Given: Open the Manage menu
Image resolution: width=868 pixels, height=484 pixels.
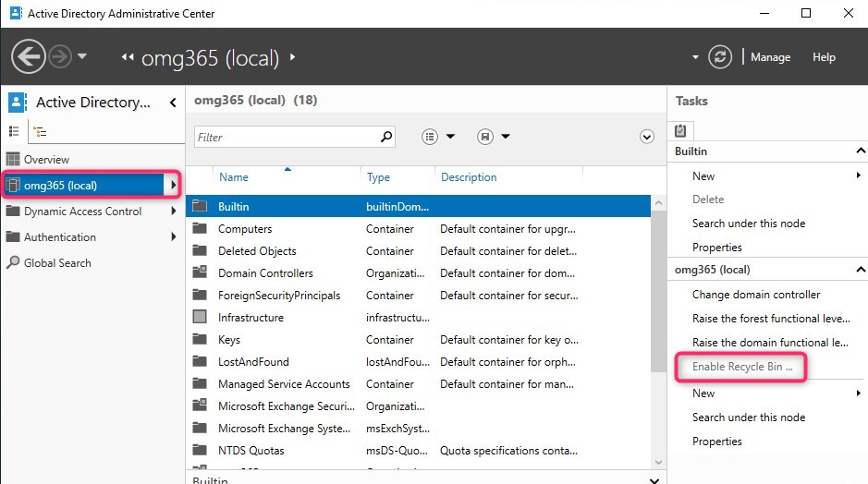Looking at the screenshot, I should coord(770,57).
